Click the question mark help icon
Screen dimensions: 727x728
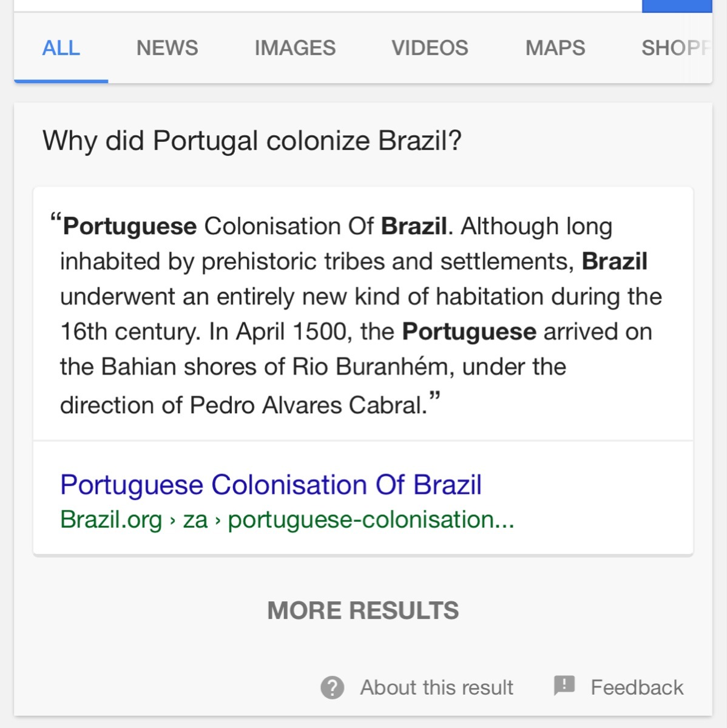tap(332, 688)
